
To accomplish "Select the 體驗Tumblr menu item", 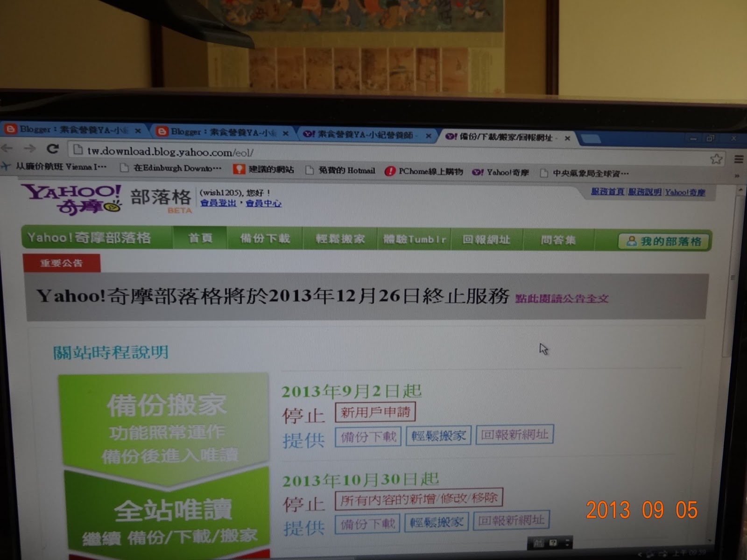I will coord(415,239).
